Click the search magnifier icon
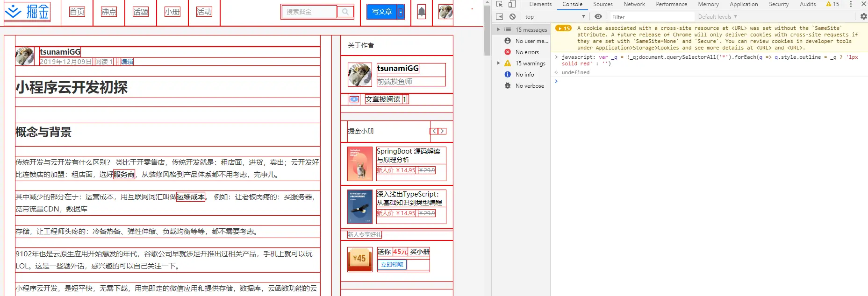 point(345,12)
